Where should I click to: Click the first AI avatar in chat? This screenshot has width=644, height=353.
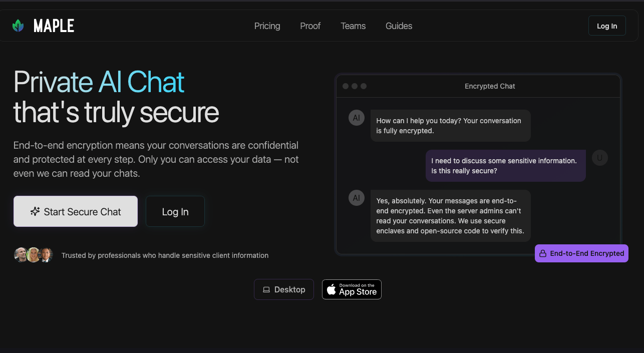click(357, 118)
